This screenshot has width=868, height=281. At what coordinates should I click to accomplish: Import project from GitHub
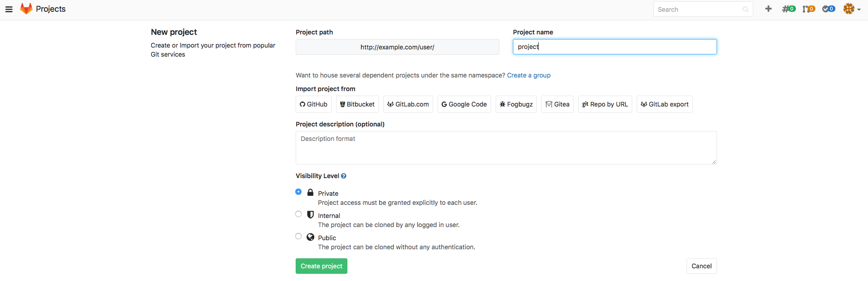click(x=313, y=104)
